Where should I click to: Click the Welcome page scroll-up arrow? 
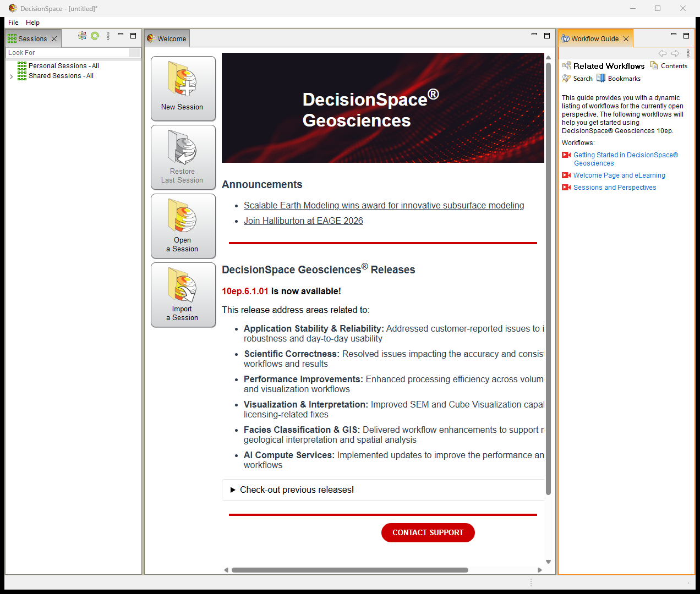tap(548, 57)
